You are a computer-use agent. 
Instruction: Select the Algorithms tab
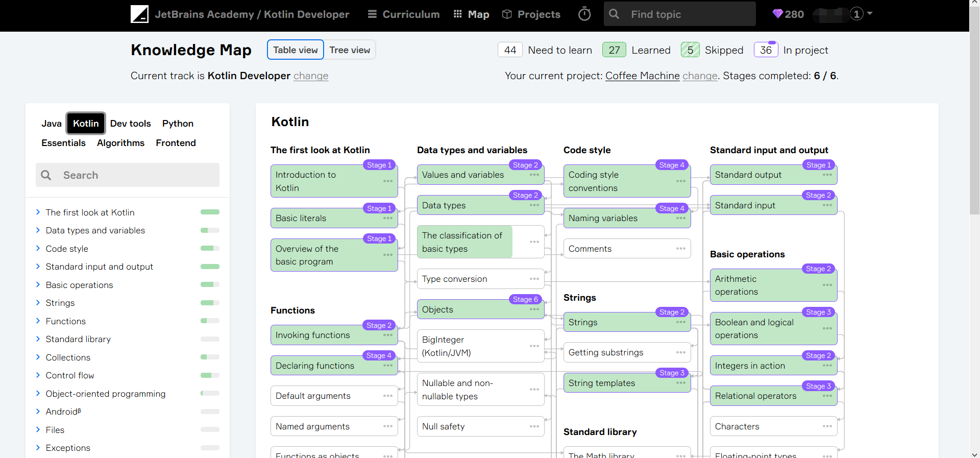tap(121, 143)
